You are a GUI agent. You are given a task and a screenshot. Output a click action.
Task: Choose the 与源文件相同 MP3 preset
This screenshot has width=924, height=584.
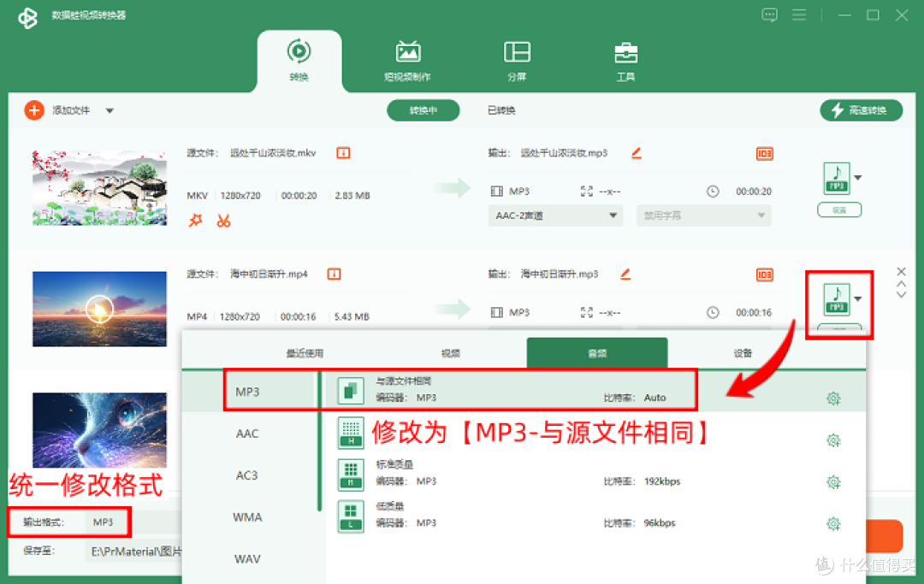[x=595, y=390]
